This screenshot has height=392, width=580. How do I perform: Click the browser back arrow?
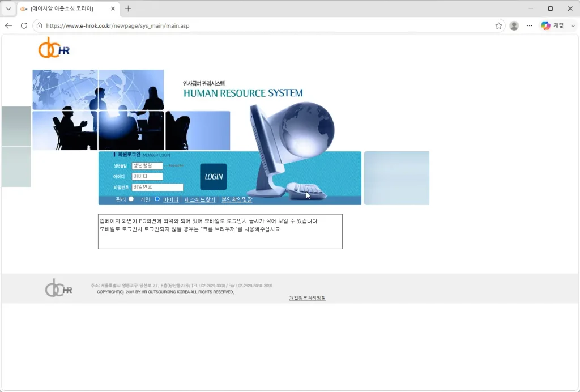tap(8, 25)
